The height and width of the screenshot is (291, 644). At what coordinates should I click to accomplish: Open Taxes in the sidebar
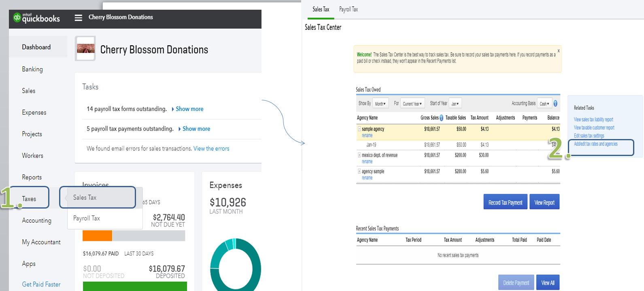29,198
